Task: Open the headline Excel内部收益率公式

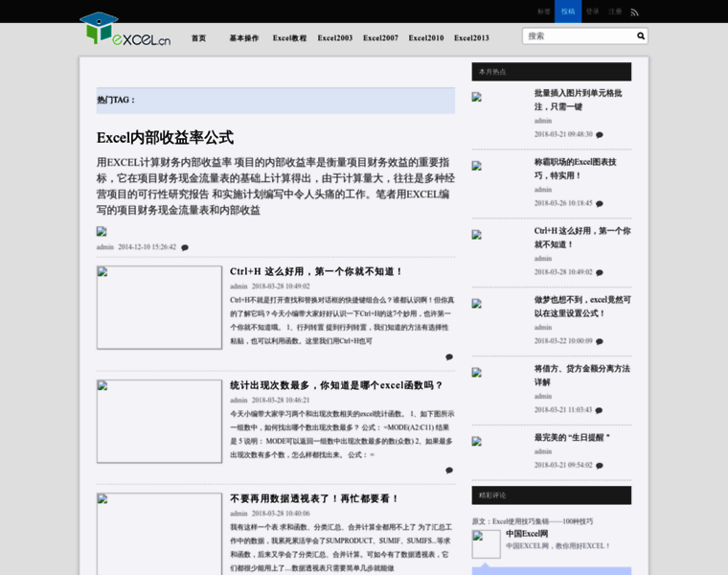Action: [x=166, y=137]
